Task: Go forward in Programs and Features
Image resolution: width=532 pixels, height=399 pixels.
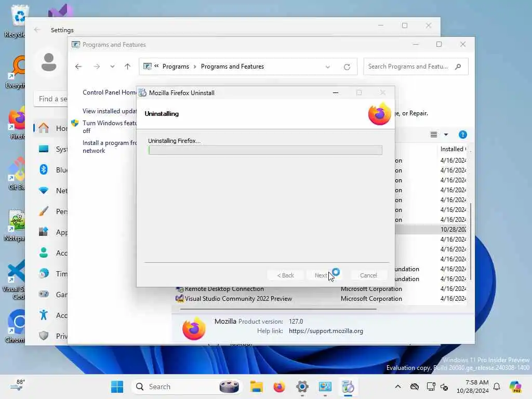Action: tap(97, 66)
